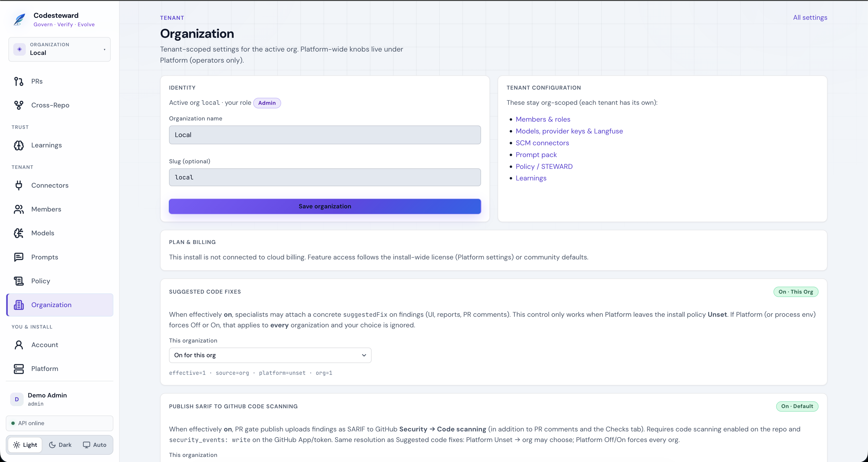
Task: Open the All settings link
Action: (x=810, y=18)
